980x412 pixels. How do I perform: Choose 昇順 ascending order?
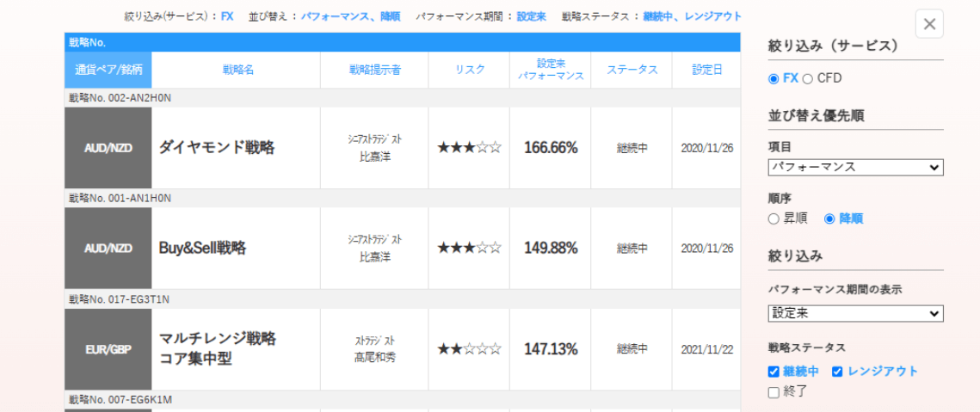(774, 218)
